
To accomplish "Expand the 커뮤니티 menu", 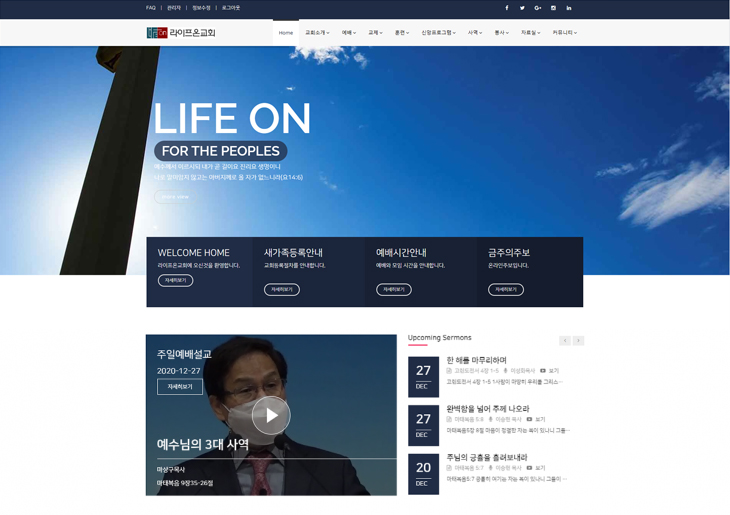I will (565, 33).
